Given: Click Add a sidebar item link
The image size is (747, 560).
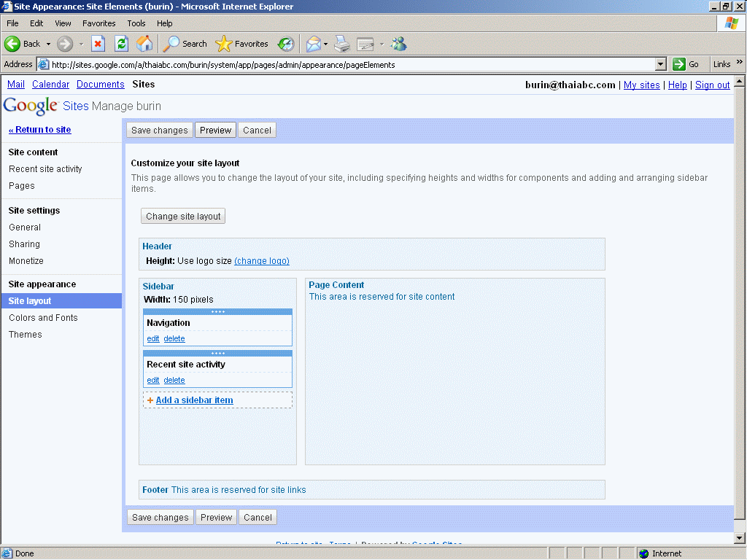Looking at the screenshot, I should (194, 400).
